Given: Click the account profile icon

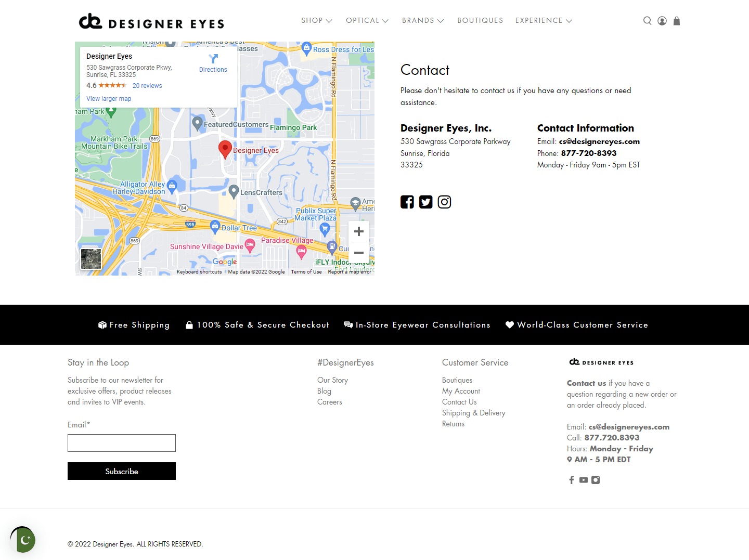Looking at the screenshot, I should (x=662, y=21).
